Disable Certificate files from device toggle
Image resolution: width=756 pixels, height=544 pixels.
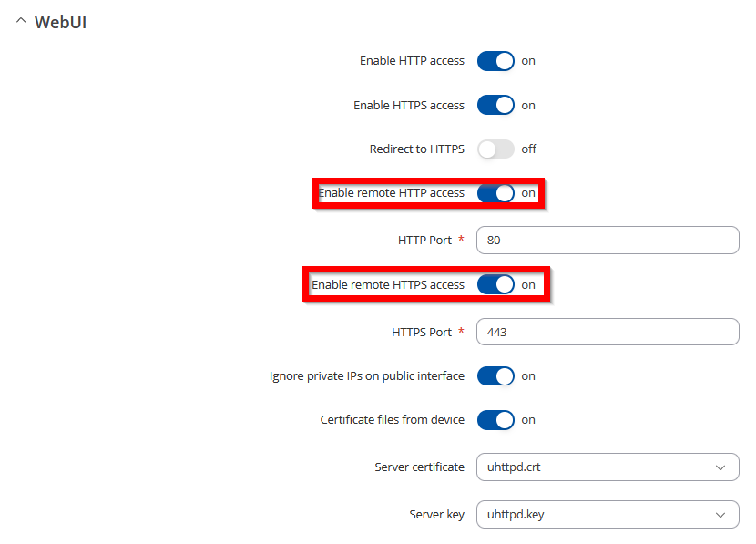point(495,420)
